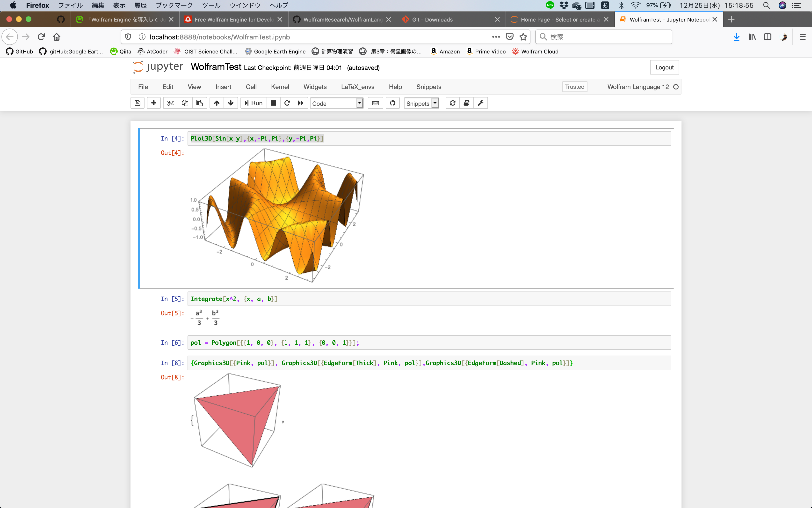Open macOS Spotlight search icon

click(x=766, y=5)
